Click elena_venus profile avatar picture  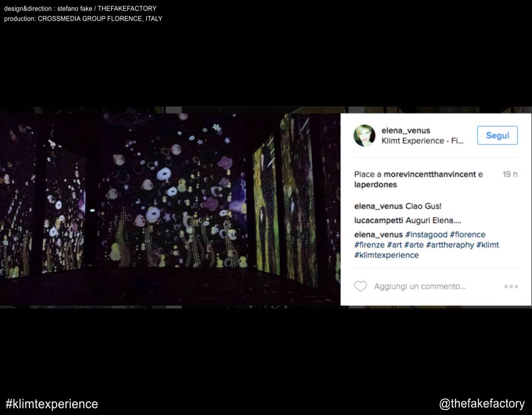click(364, 135)
